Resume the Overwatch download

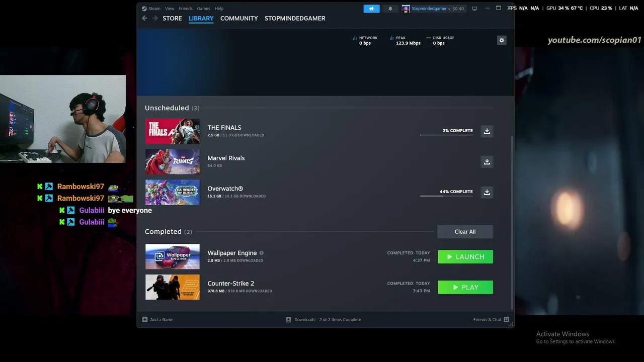pos(487,192)
